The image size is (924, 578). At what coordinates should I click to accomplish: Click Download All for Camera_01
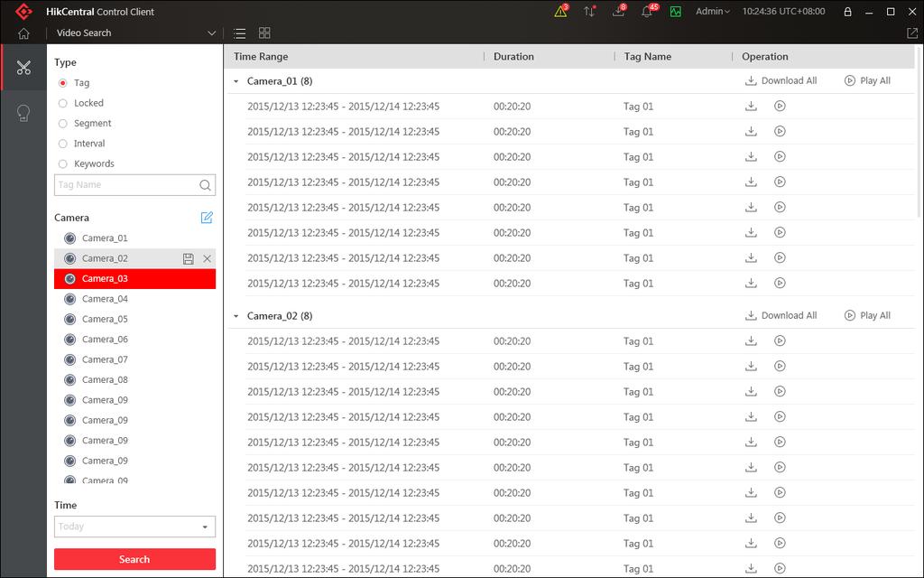coord(781,80)
